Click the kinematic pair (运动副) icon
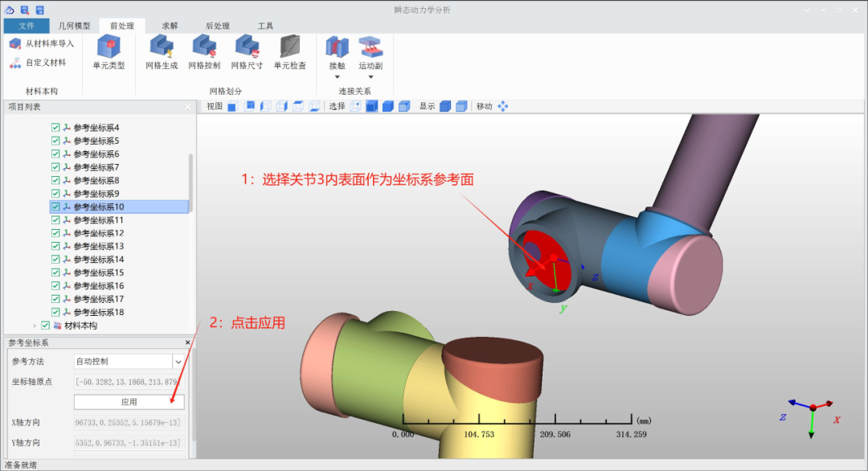 click(x=371, y=47)
